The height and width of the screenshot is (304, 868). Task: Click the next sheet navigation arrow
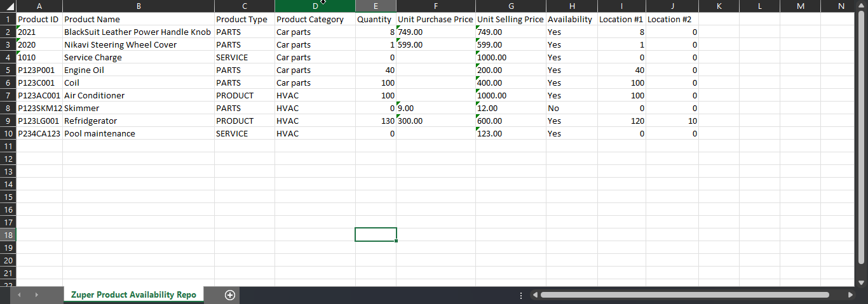(x=36, y=295)
